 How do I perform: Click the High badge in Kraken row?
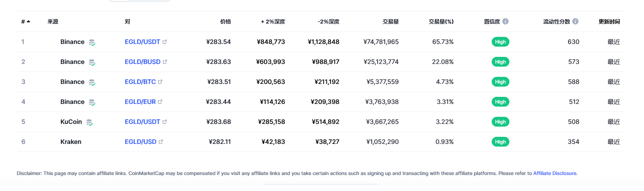point(501,142)
